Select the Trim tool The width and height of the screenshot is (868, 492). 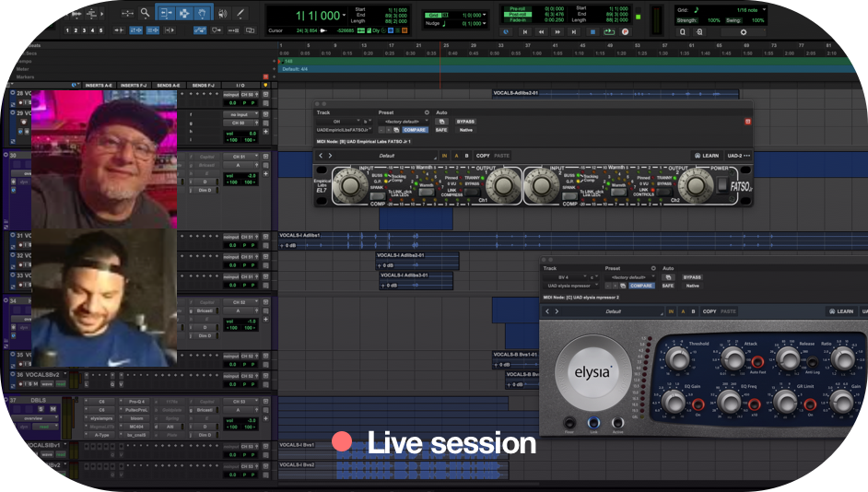pyautogui.click(x=166, y=13)
